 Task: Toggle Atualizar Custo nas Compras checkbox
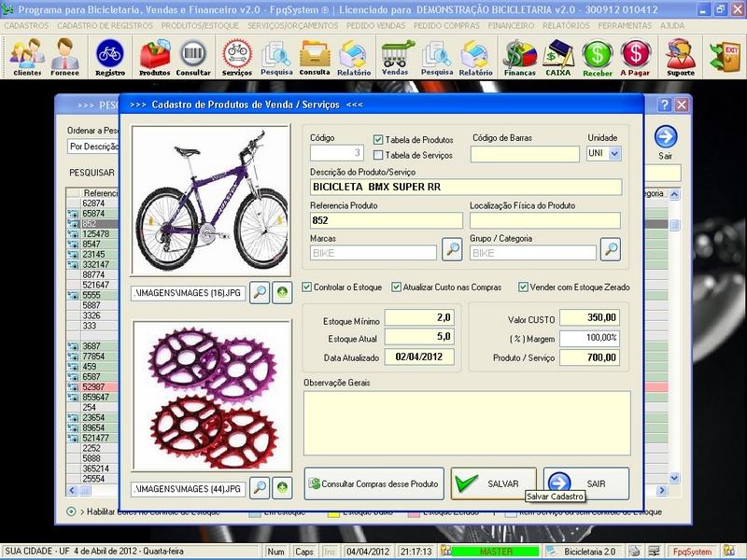point(396,287)
